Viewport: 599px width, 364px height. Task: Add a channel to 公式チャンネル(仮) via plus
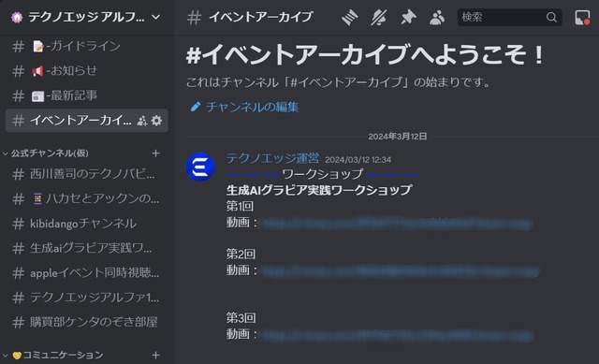click(155, 153)
